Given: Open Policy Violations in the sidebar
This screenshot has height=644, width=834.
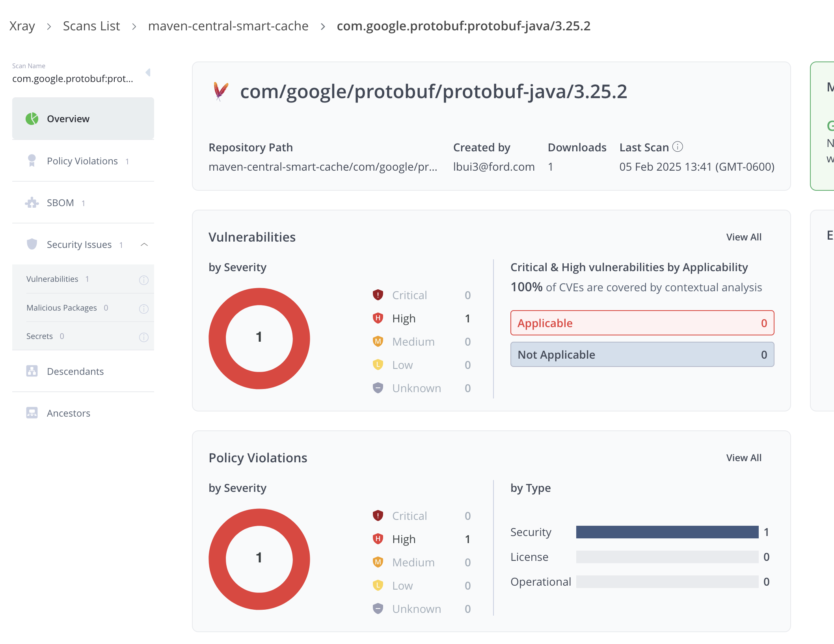Looking at the screenshot, I should 83,161.
